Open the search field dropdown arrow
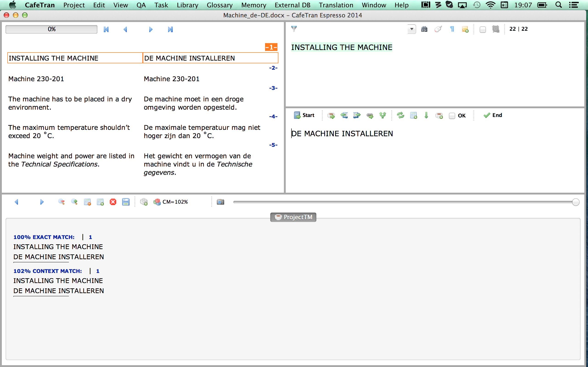 click(412, 29)
